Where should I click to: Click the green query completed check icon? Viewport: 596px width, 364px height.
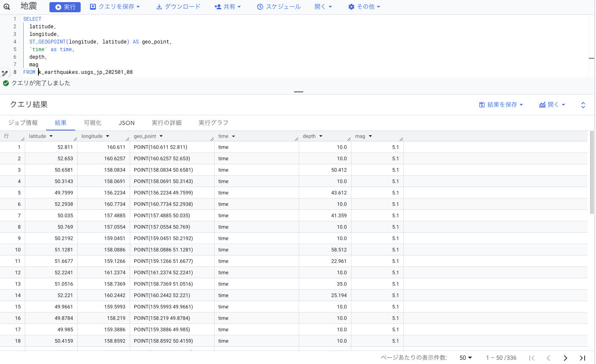tap(6, 83)
